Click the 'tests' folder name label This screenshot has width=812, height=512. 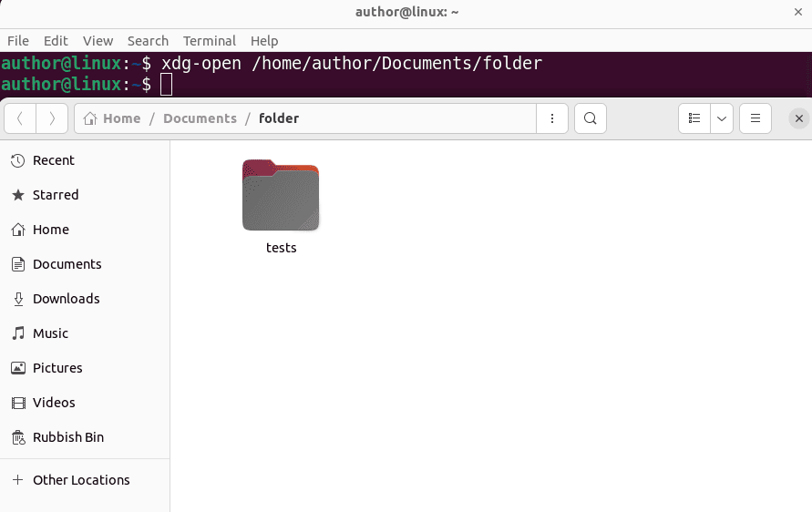coord(282,248)
